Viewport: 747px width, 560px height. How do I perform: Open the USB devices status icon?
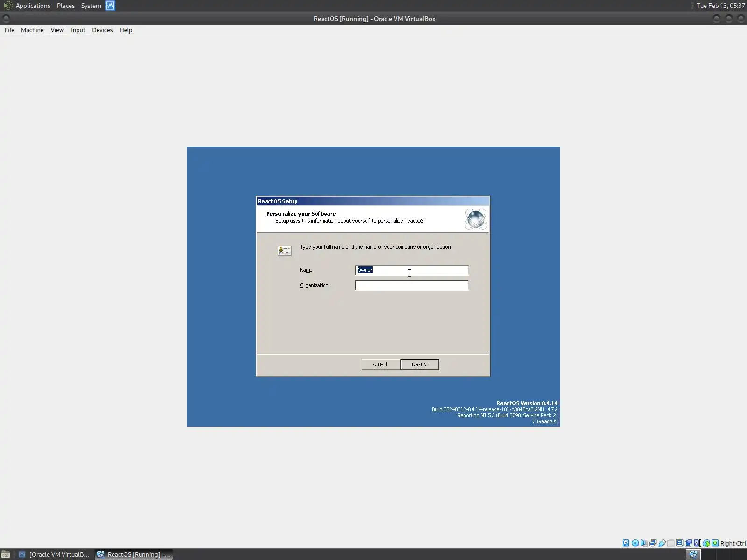(662, 543)
